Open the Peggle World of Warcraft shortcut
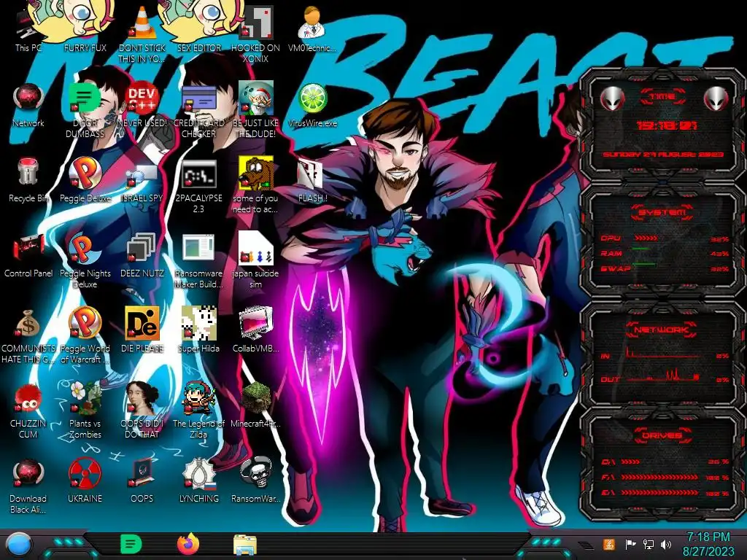The height and width of the screenshot is (560, 747). tap(85, 335)
